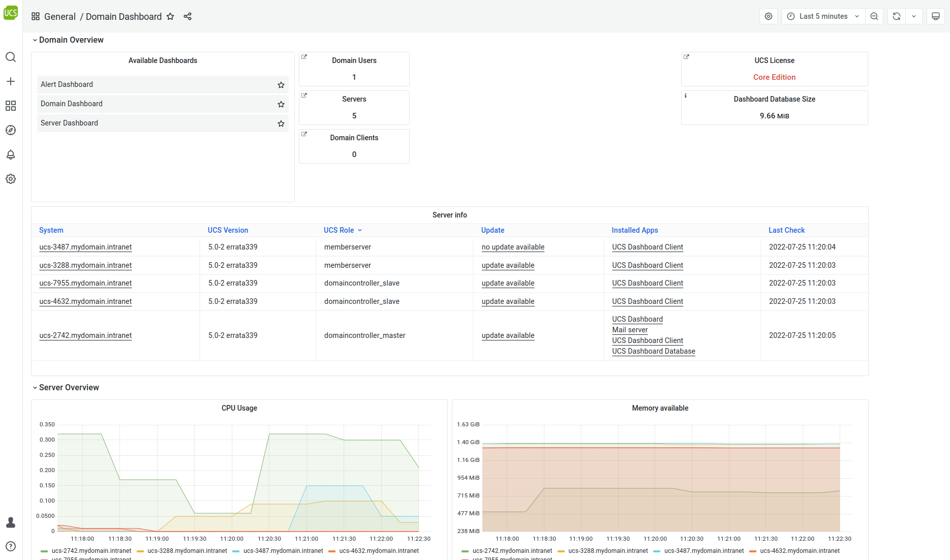
Task: Click update available for ucs-3288
Action: (x=508, y=265)
